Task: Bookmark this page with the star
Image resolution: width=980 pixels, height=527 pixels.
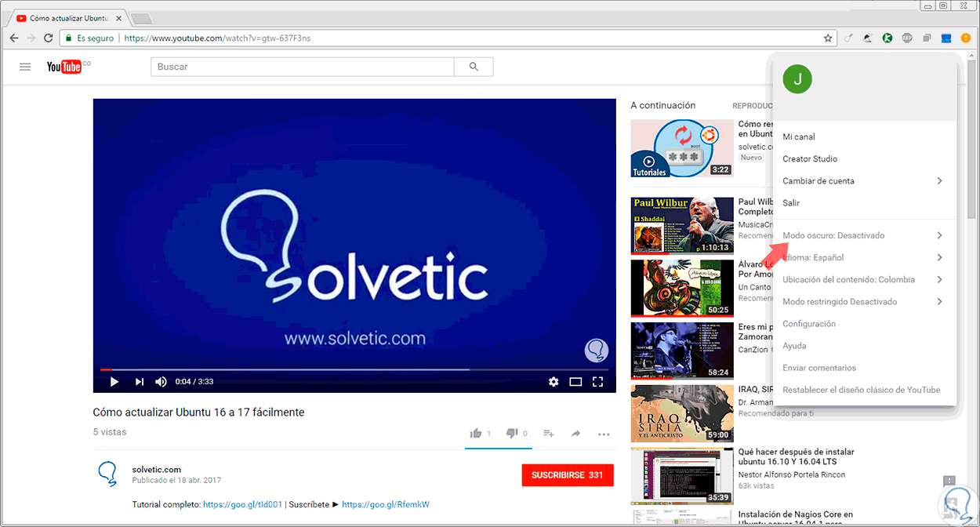Action: 828,38
